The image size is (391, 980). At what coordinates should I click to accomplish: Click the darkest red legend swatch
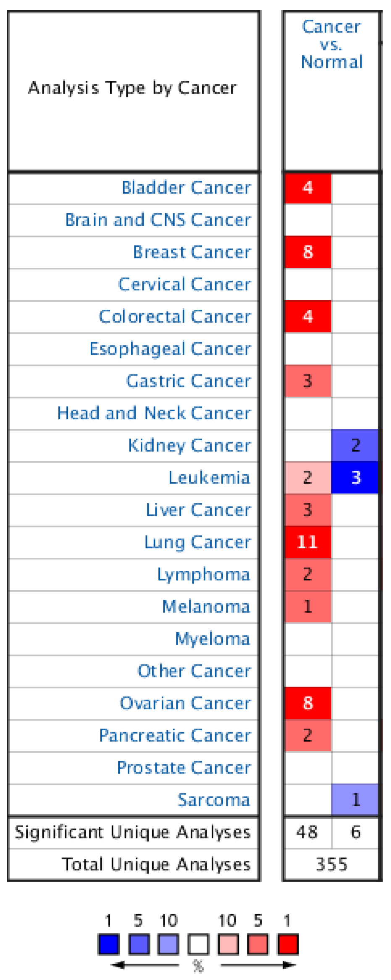pos(288,944)
